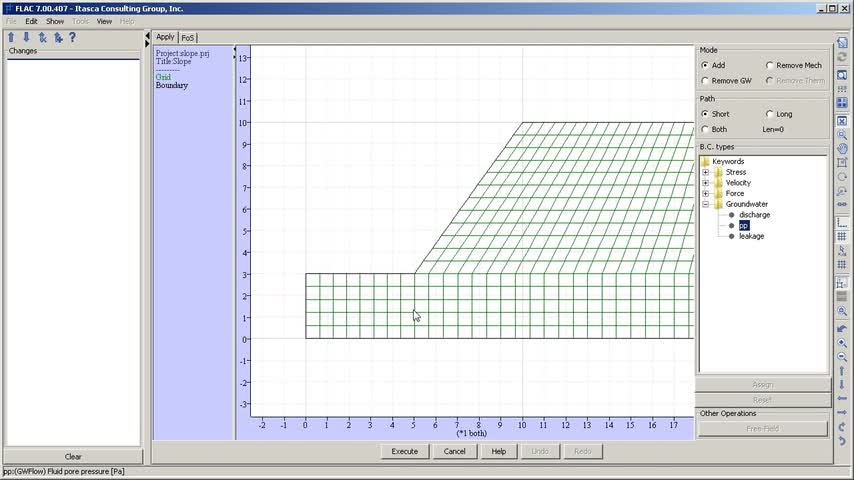This screenshot has height=480, width=854.
Task: Choose the Both path radio button
Action: point(705,129)
